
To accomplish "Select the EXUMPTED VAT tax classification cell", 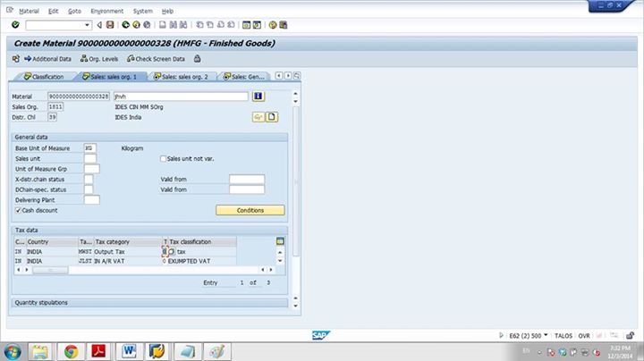I will point(201,261).
